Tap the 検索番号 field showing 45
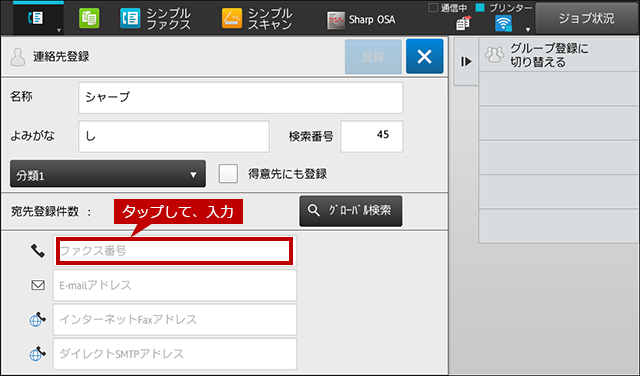The image size is (640, 376). click(x=371, y=136)
